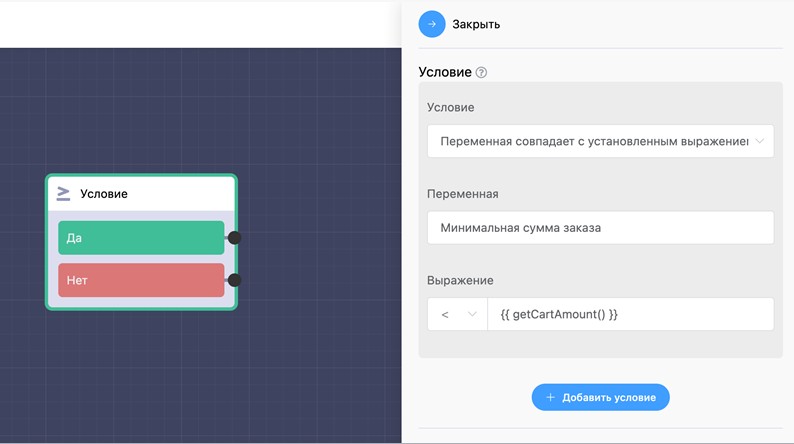Click the chevron next to the < operator
Viewport: 794px width, 444px height.
point(472,314)
